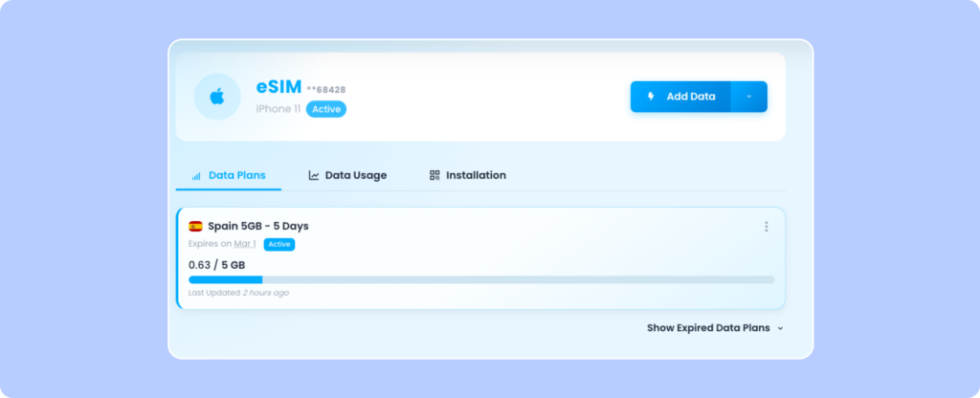The height and width of the screenshot is (398, 980).
Task: Select the Spain 5GB - 5 Days plan title
Action: (257, 227)
